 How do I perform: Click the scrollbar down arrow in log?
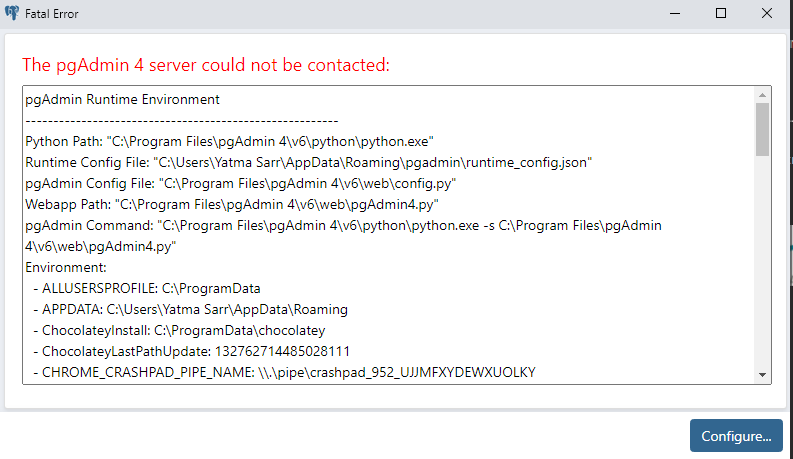click(762, 375)
